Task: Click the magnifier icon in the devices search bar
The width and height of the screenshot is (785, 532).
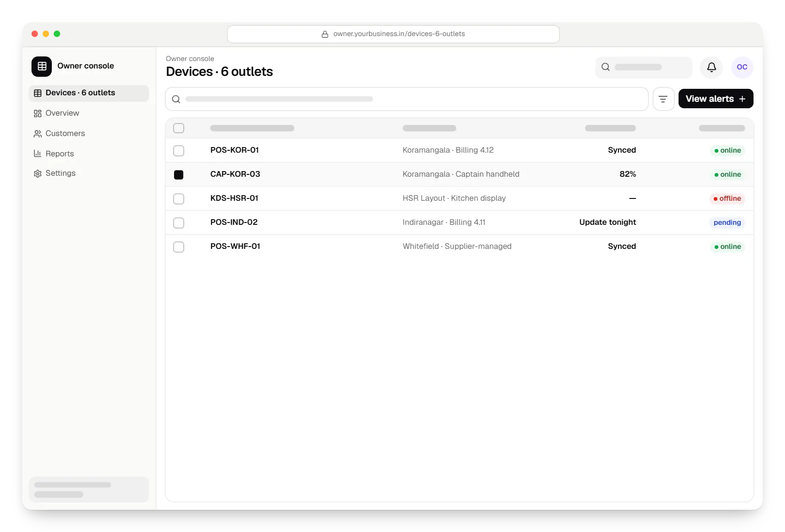Action: [176, 99]
